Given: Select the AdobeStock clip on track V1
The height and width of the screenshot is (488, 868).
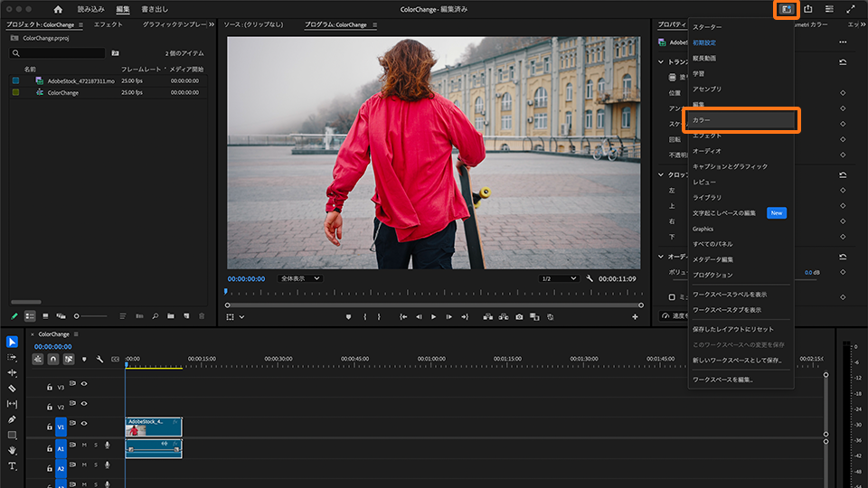Looking at the screenshot, I should pos(153,426).
